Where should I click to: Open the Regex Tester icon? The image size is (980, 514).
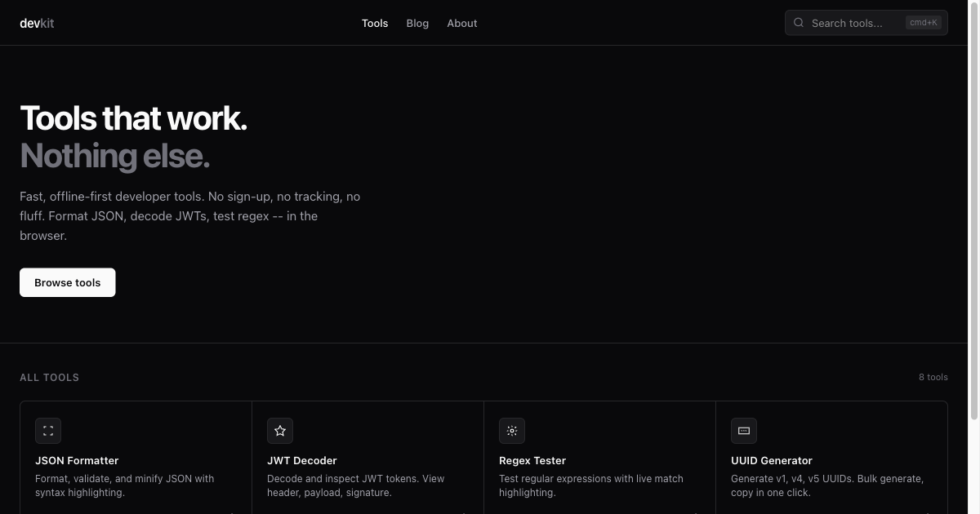[x=512, y=431]
